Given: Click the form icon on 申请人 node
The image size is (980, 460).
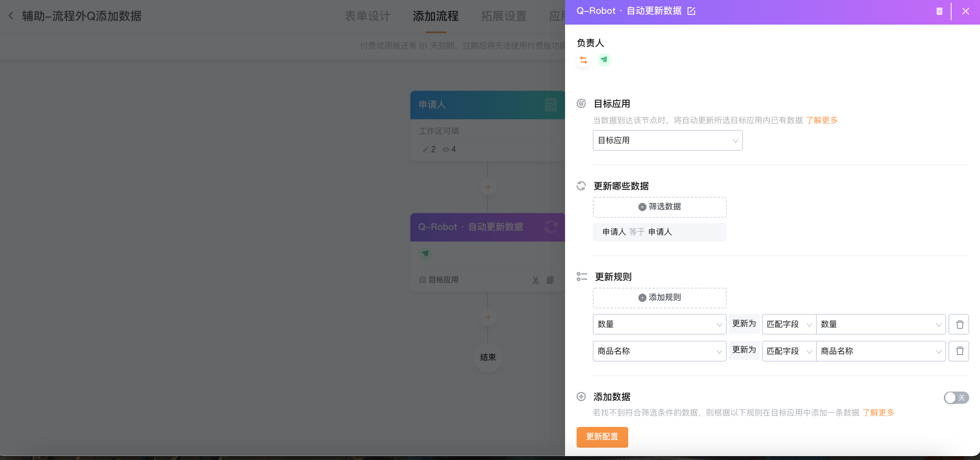Looking at the screenshot, I should [x=551, y=105].
